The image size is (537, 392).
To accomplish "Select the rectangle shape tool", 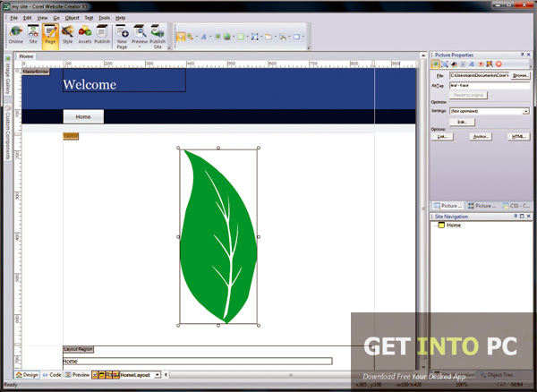I will [296, 37].
